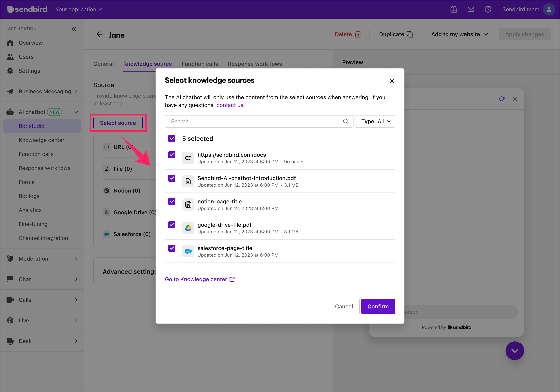Click the Sendbird team user avatar
560x392 pixels.
point(549,9)
